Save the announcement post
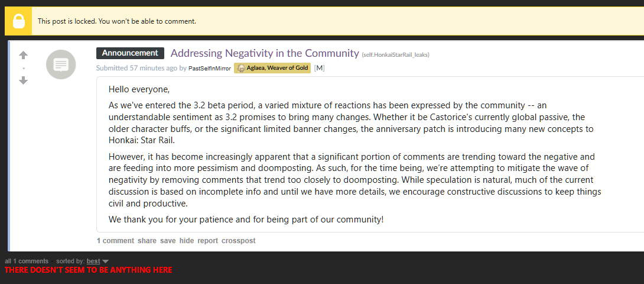 [168, 241]
